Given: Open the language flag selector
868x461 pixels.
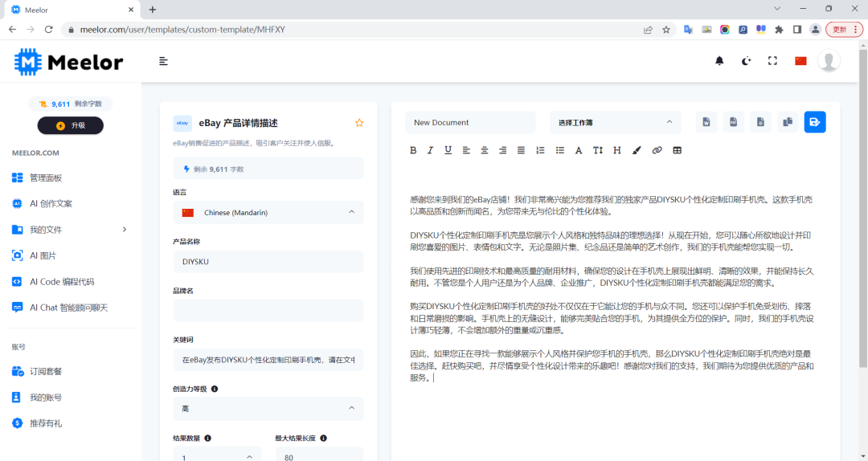Looking at the screenshot, I should tap(800, 61).
